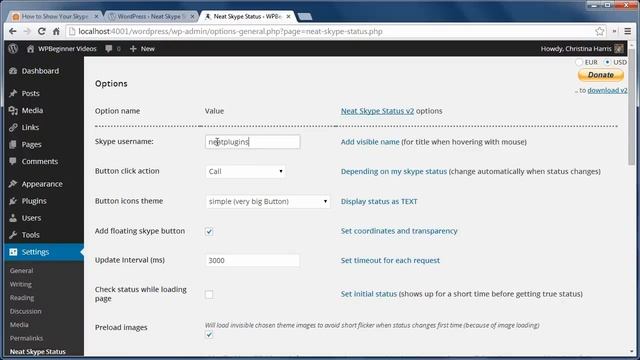640x360 pixels.
Task: Open Permalinks settings submenu item
Action: coord(27,338)
